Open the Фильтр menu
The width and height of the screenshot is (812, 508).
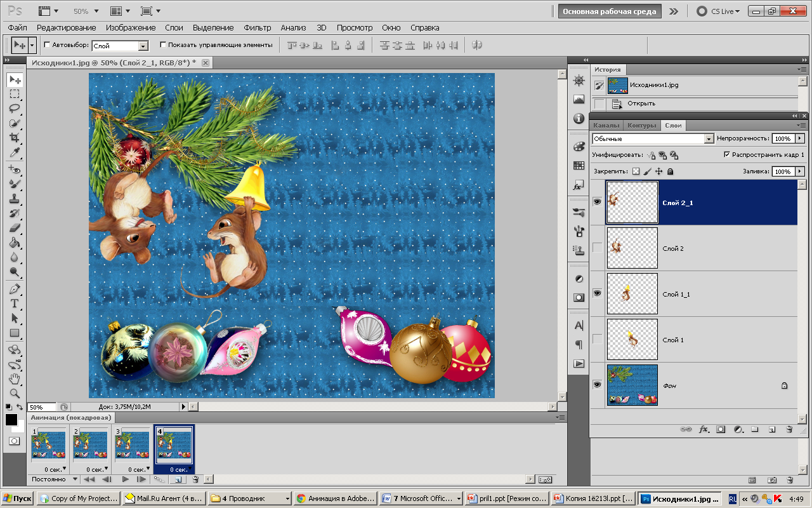(x=257, y=28)
